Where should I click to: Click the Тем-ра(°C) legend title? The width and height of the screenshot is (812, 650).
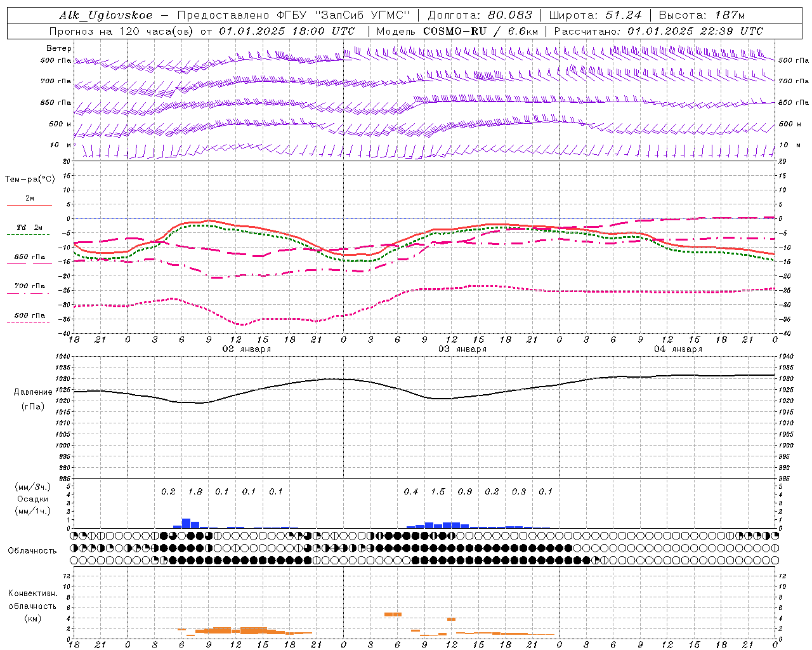(x=30, y=180)
